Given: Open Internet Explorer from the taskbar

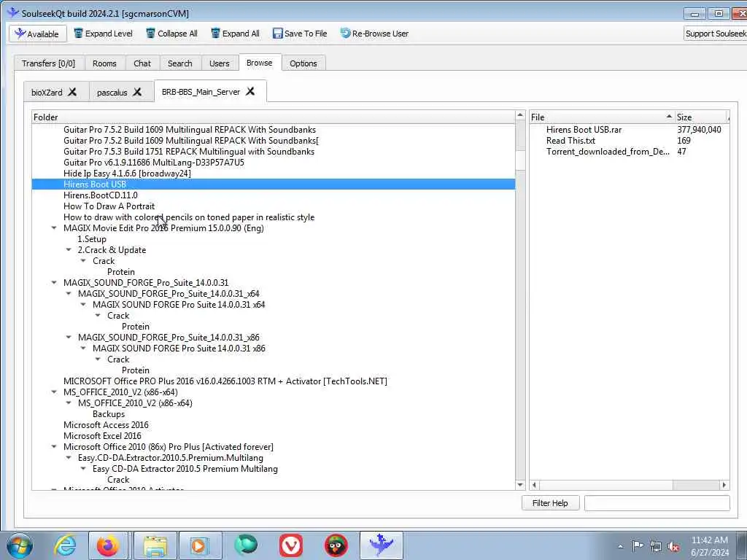Looking at the screenshot, I should 65,545.
